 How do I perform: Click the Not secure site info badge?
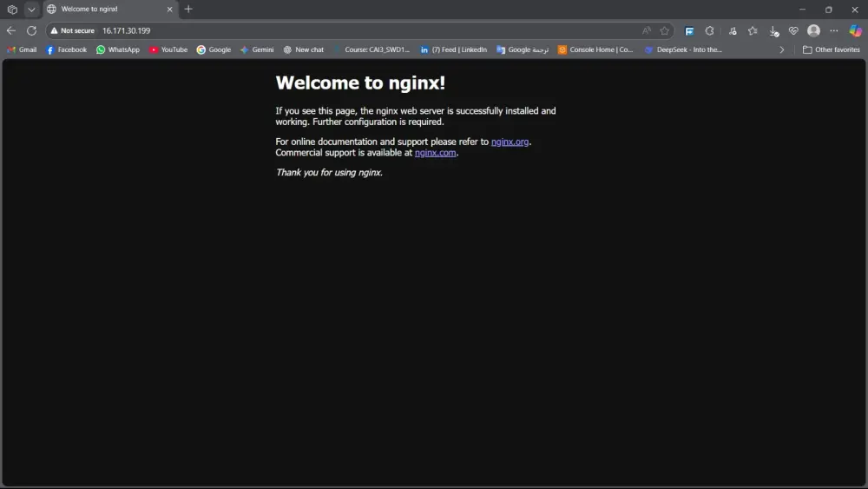click(73, 31)
